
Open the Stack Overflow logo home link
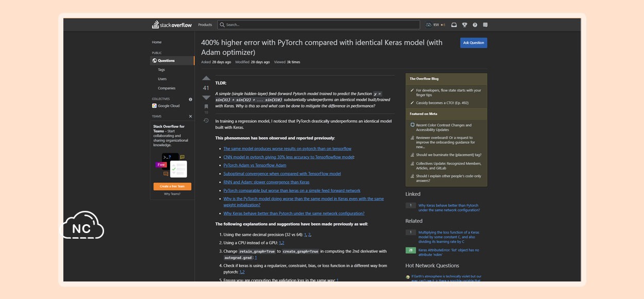point(172,25)
